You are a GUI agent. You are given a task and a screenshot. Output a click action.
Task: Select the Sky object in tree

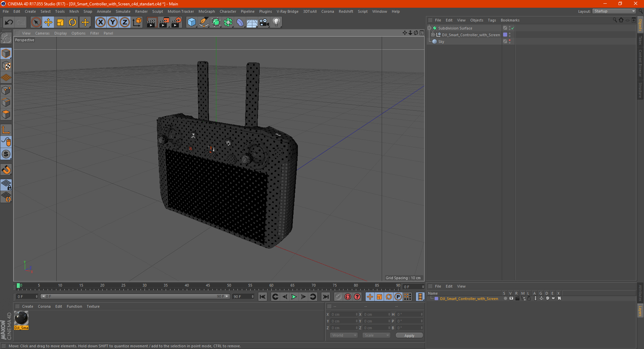tap(441, 42)
